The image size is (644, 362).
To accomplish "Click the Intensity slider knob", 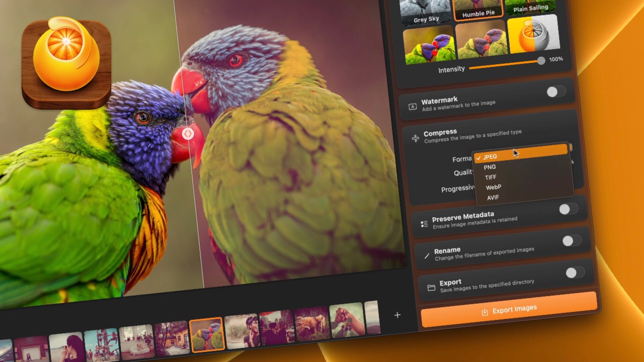I will (x=541, y=61).
